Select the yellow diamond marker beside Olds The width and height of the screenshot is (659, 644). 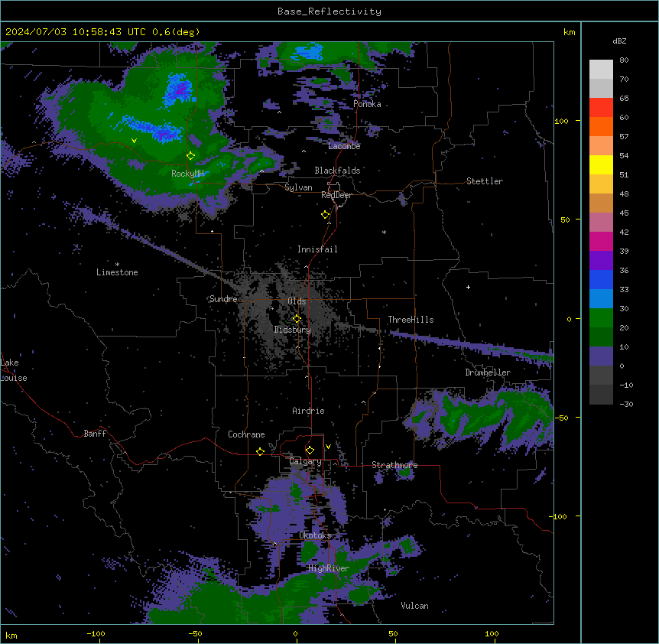tap(297, 319)
